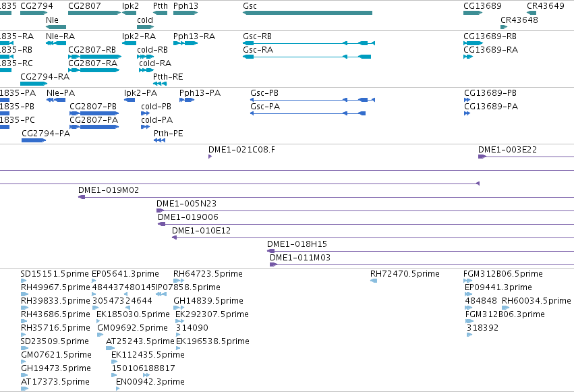Viewport: 574px width, 392px height.
Task: Click the DME1-018H15 BAC label
Action: (x=297, y=244)
